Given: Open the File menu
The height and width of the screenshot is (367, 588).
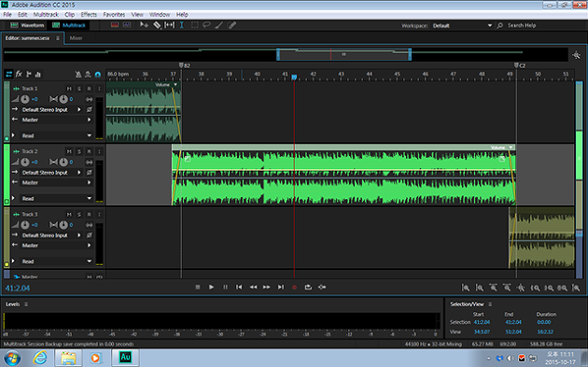Looking at the screenshot, I should (x=7, y=15).
